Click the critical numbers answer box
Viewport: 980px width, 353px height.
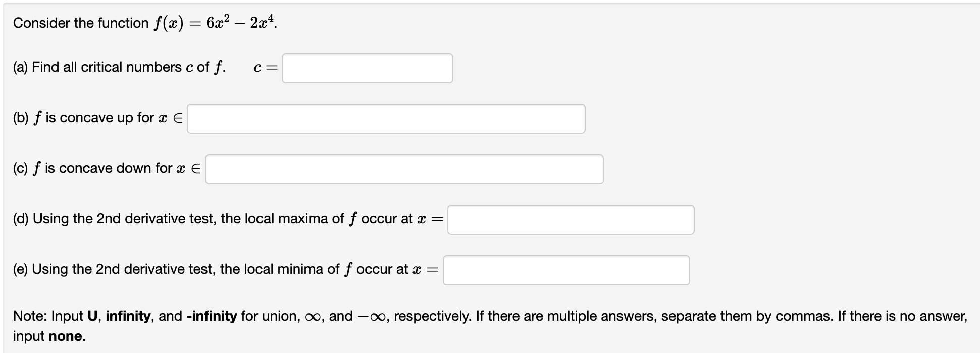(x=368, y=68)
